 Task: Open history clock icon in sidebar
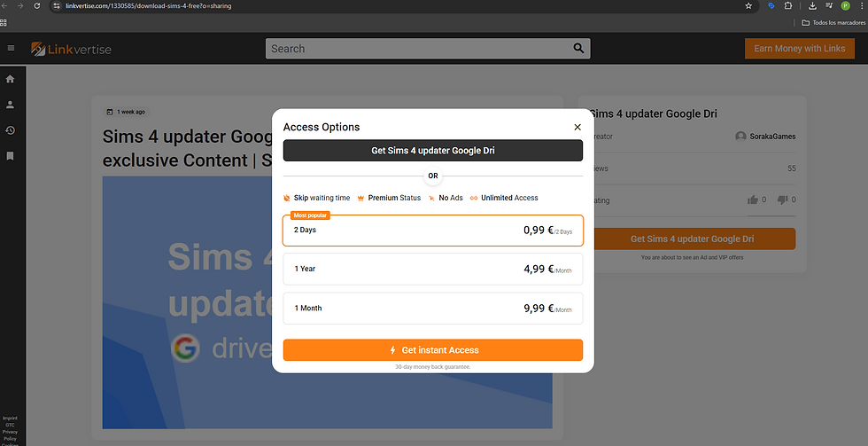(x=10, y=130)
